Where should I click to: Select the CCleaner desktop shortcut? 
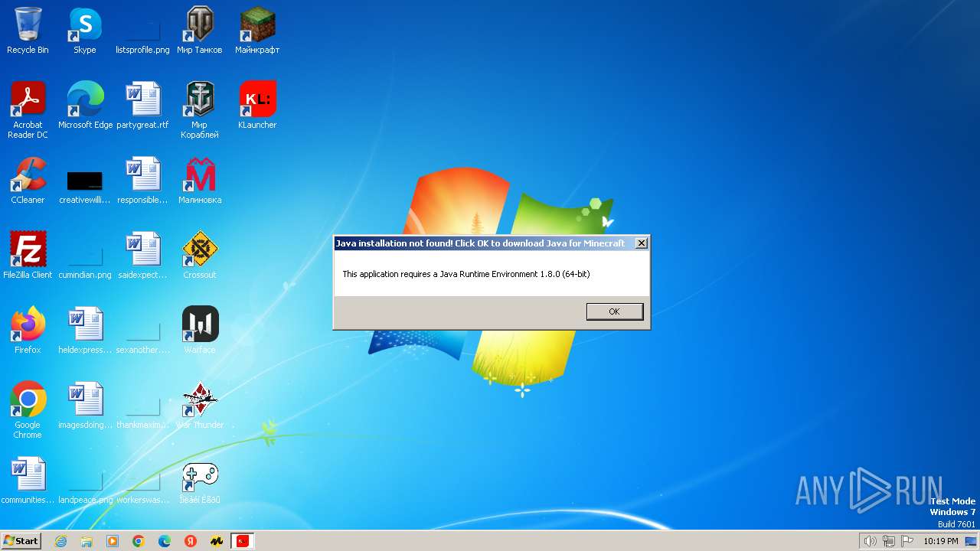[28, 181]
